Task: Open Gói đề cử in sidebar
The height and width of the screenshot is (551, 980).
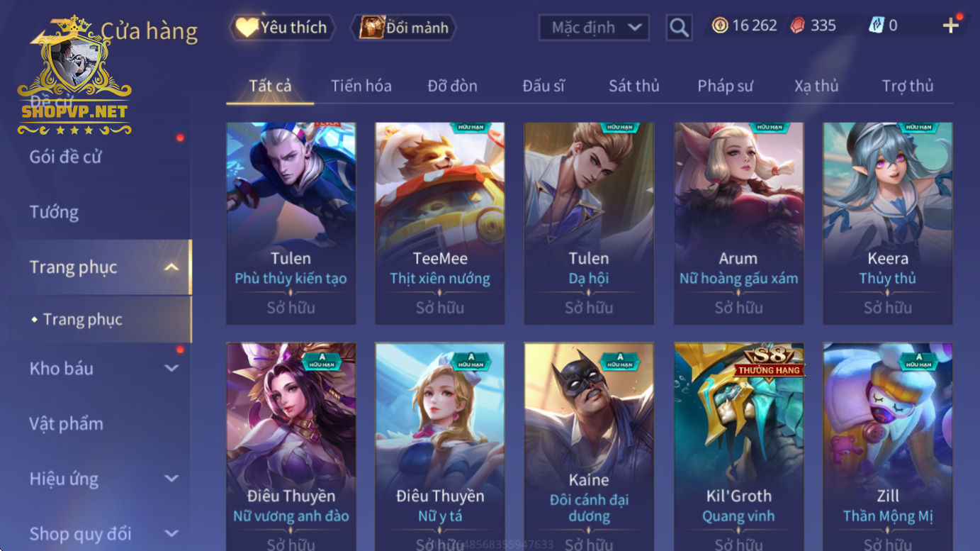Action: (x=65, y=157)
